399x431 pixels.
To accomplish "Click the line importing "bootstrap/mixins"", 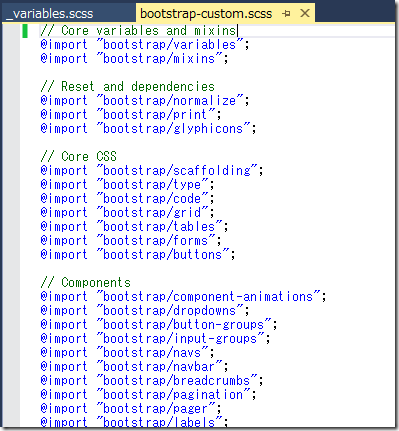I will click(x=134, y=59).
